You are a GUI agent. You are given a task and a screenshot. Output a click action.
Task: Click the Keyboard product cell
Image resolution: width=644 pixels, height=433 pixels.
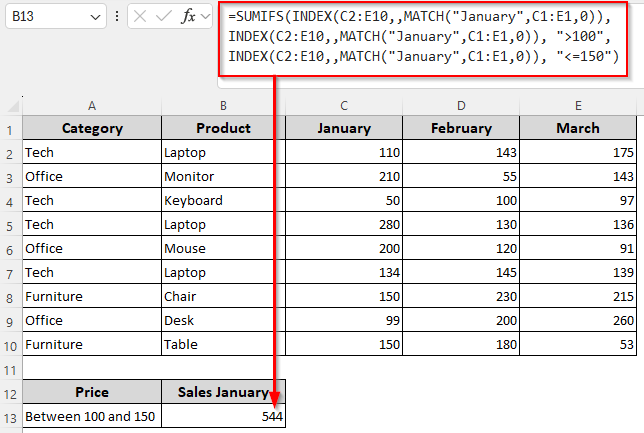pos(223,201)
